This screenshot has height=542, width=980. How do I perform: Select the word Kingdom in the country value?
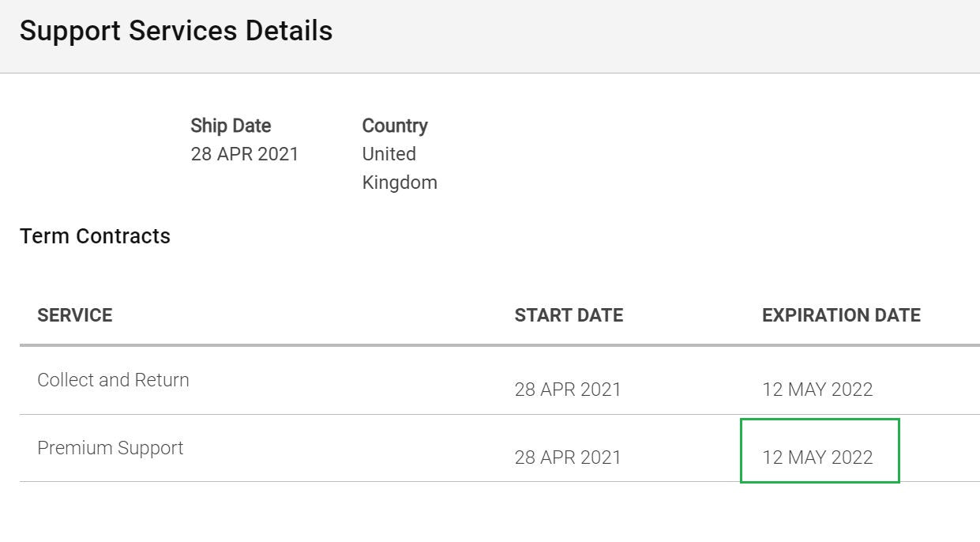[x=400, y=183]
